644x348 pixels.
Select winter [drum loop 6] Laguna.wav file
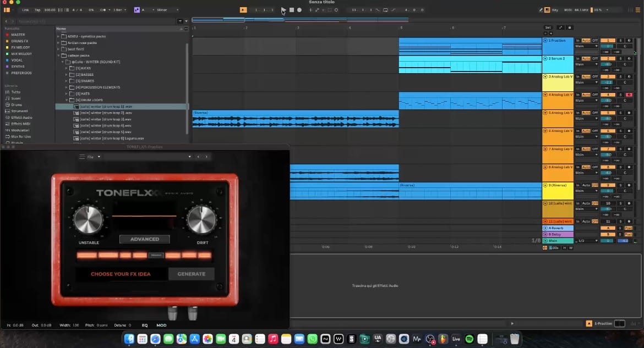click(x=112, y=139)
